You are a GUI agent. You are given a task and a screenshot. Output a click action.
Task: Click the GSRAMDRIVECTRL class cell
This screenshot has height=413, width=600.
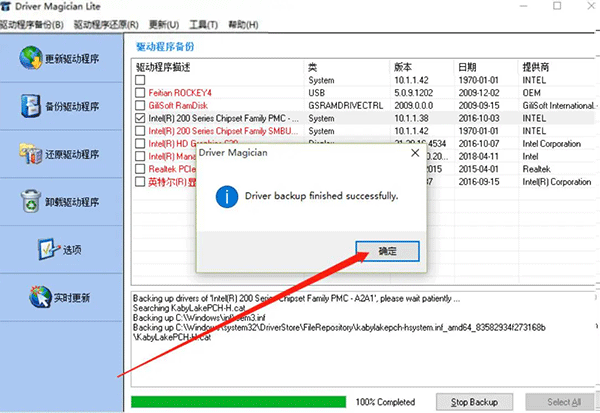346,105
